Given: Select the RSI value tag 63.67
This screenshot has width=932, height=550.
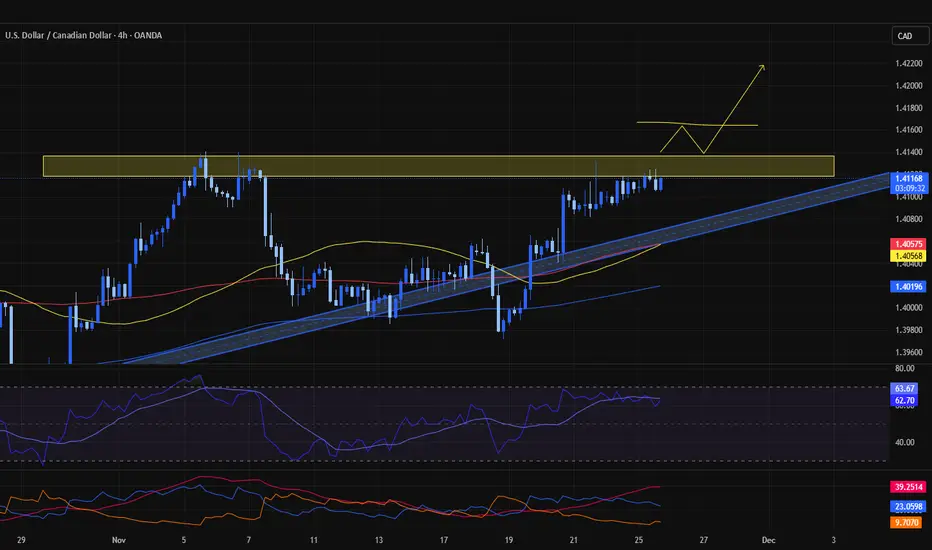Looking at the screenshot, I should (x=905, y=388).
